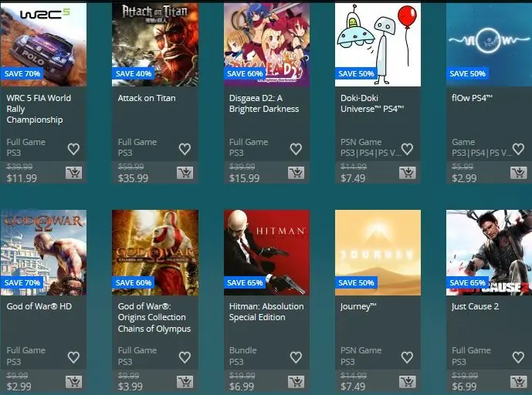Toggle wishlist heart for Disgaea D2
Image resolution: width=532 pixels, height=395 pixels.
(296, 149)
